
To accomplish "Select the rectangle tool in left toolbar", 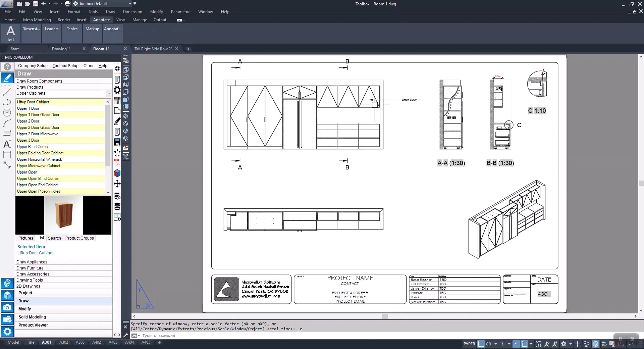I will [x=7, y=134].
